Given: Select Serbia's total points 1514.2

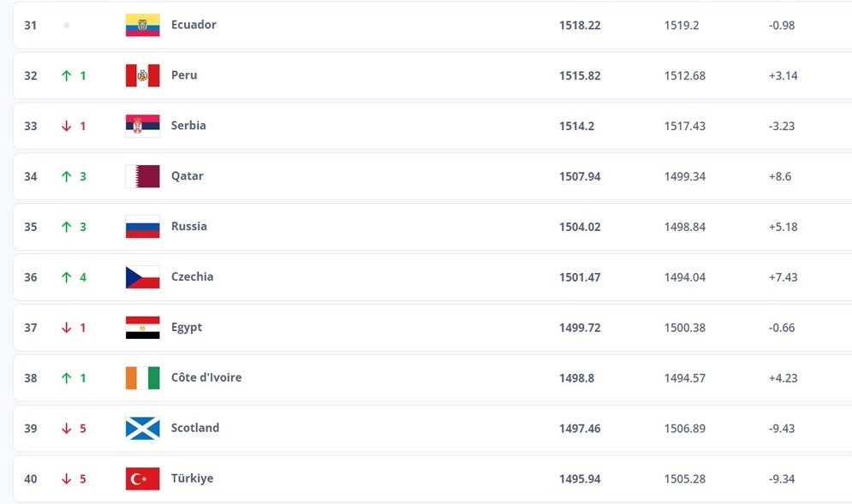Looking at the screenshot, I should click(576, 126).
